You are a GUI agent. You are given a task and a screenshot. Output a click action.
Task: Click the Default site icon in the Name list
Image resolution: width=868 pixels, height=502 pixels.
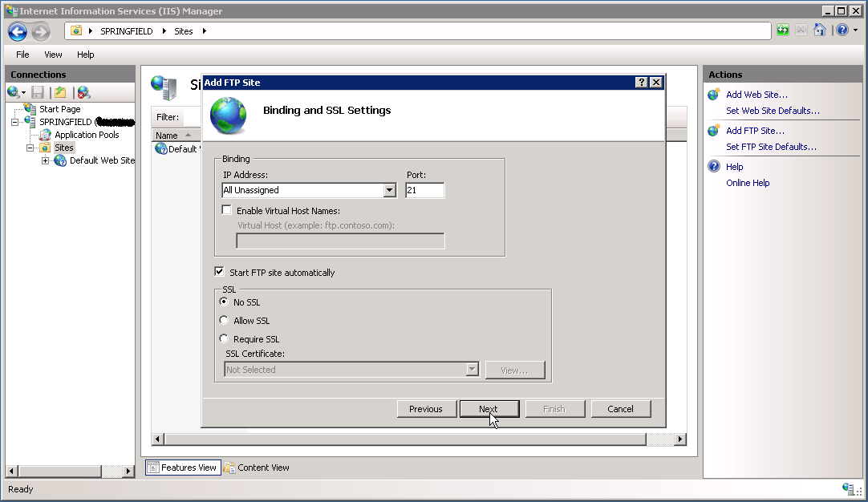tap(161, 148)
